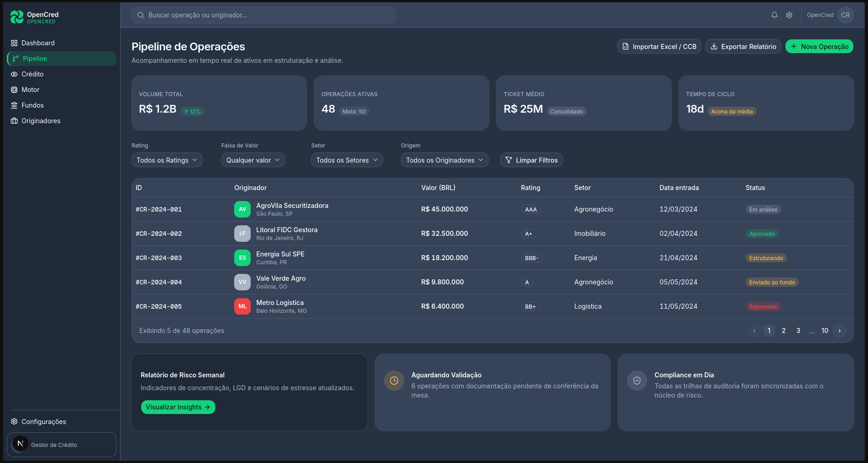Click Limpar Filtros button

point(531,160)
